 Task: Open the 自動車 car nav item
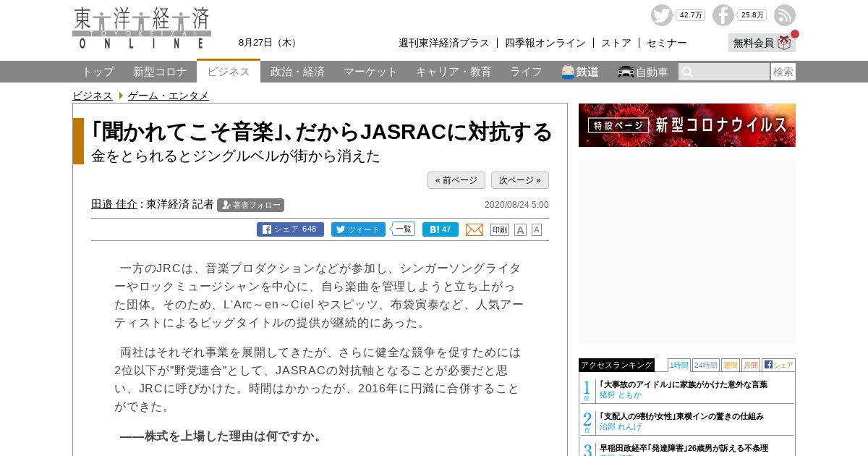[x=643, y=72]
